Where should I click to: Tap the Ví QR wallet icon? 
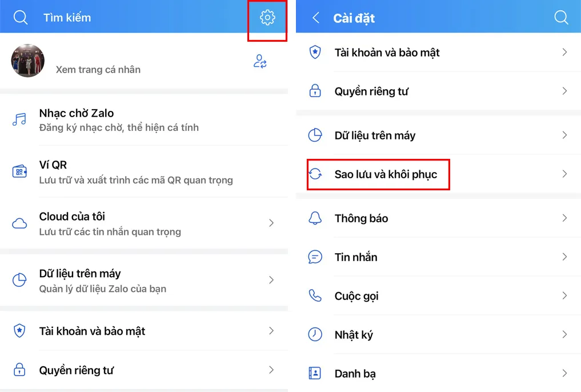click(19, 171)
